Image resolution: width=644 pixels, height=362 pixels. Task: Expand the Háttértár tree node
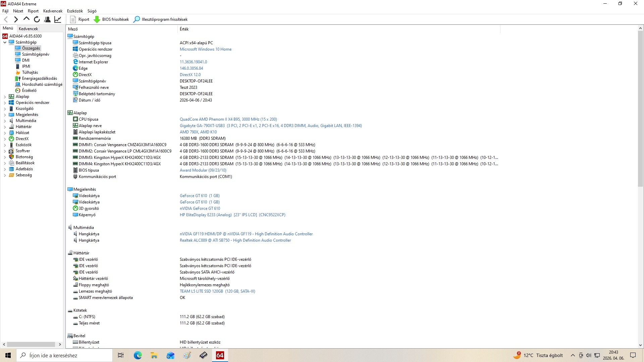[5, 127]
